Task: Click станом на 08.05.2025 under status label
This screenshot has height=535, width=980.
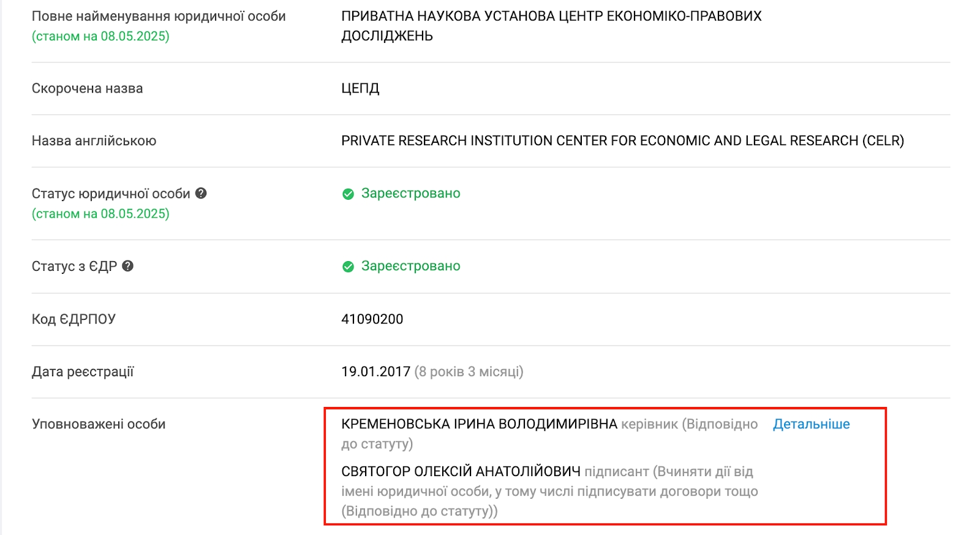Action: click(100, 213)
